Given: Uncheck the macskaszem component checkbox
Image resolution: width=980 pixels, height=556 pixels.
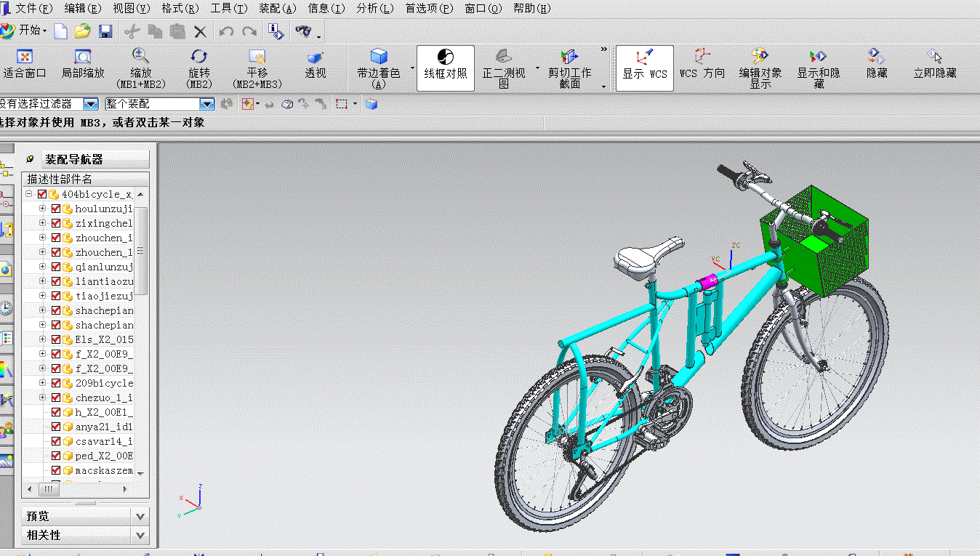Looking at the screenshot, I should click(56, 470).
